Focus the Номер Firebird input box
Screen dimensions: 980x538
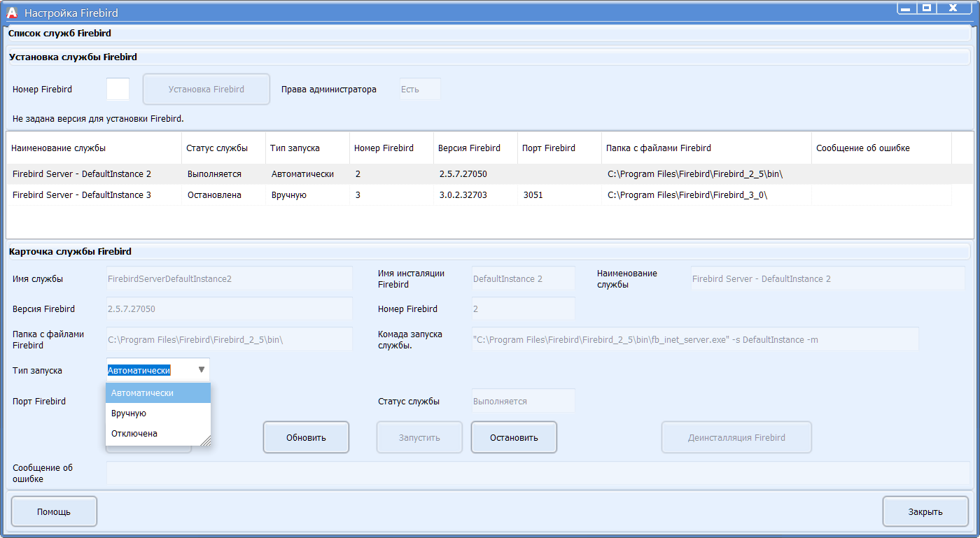click(118, 89)
